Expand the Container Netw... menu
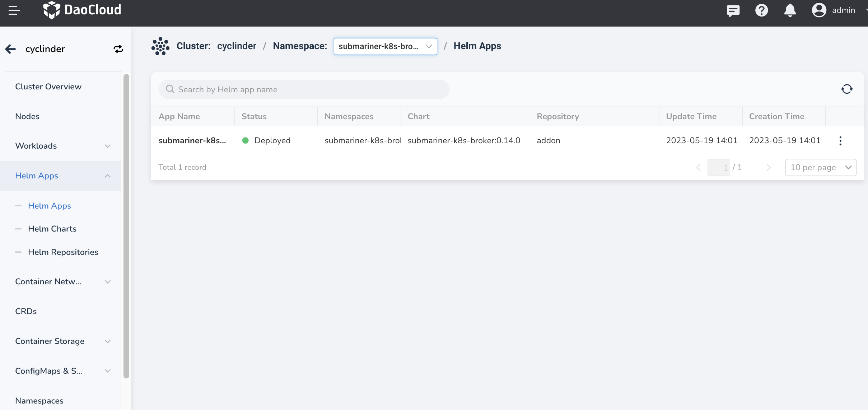Image resolution: width=868 pixels, height=410 pixels. point(61,281)
